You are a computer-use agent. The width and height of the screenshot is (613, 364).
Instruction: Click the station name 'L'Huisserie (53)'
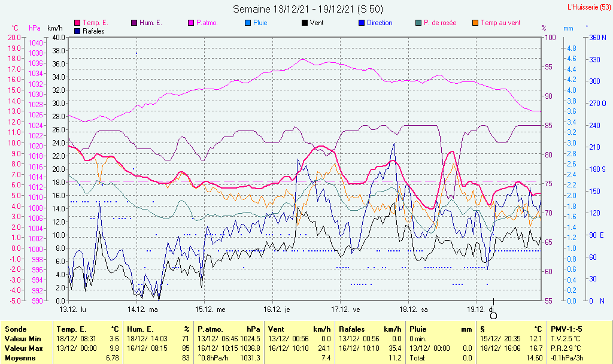(x=589, y=7)
